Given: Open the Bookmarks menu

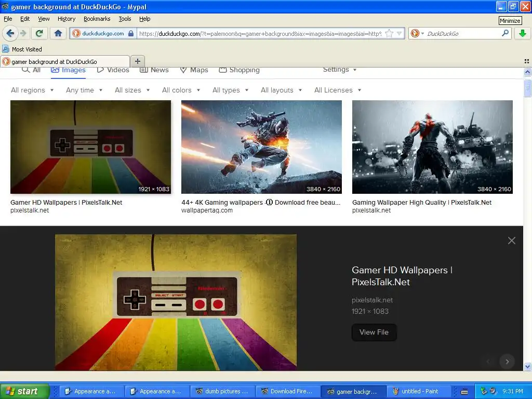Looking at the screenshot, I should 97,19.
